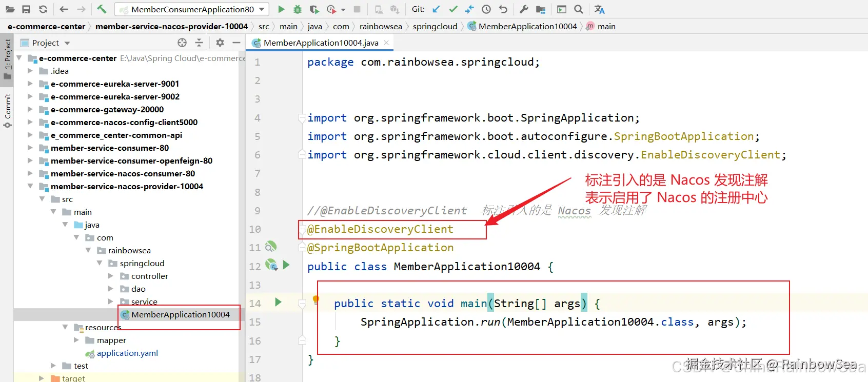
Task: Expand the dao package
Action: pyautogui.click(x=111, y=289)
